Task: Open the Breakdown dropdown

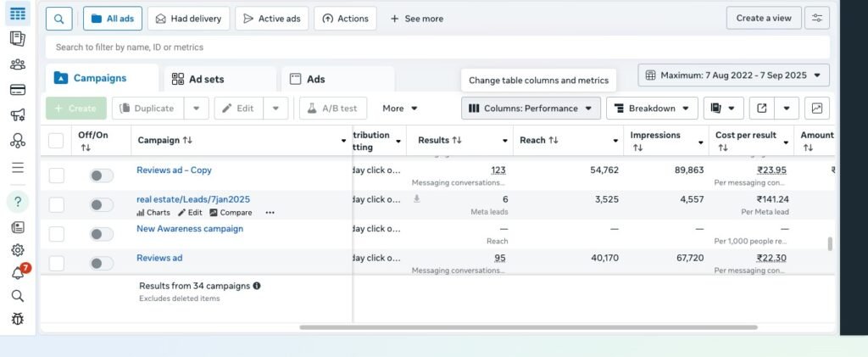Action: coord(652,109)
